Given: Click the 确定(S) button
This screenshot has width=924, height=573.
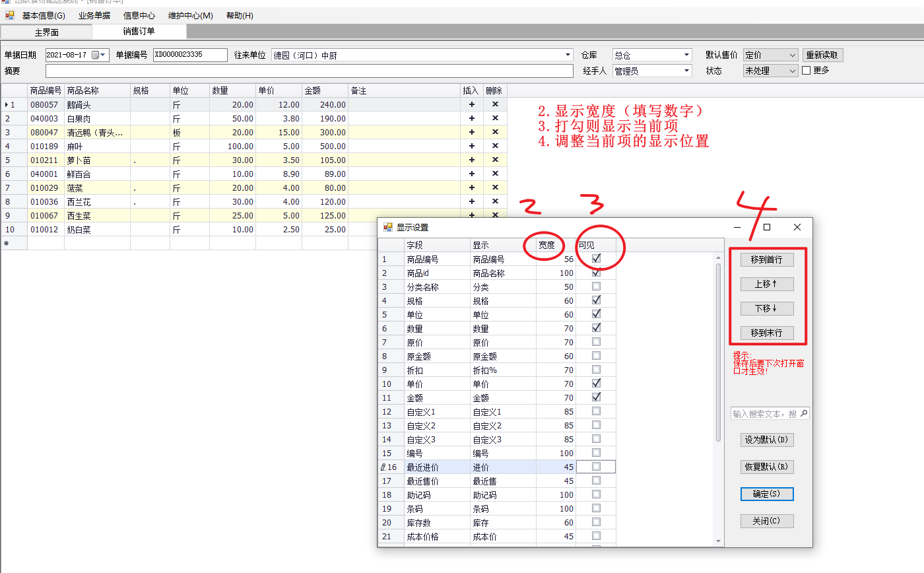Looking at the screenshot, I should coord(766,494).
